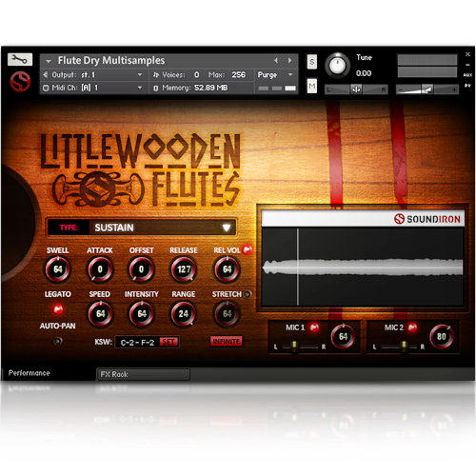Adjust the pan slider in header

(x=356, y=89)
